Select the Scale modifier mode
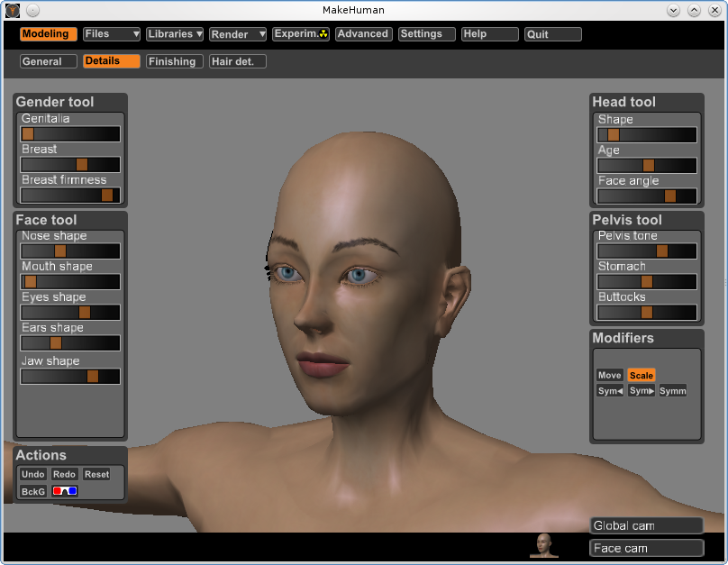The image size is (728, 565). pyautogui.click(x=642, y=376)
